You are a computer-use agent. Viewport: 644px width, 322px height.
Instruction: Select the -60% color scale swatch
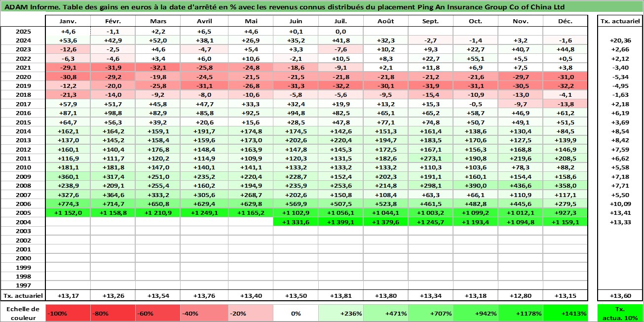click(x=158, y=313)
